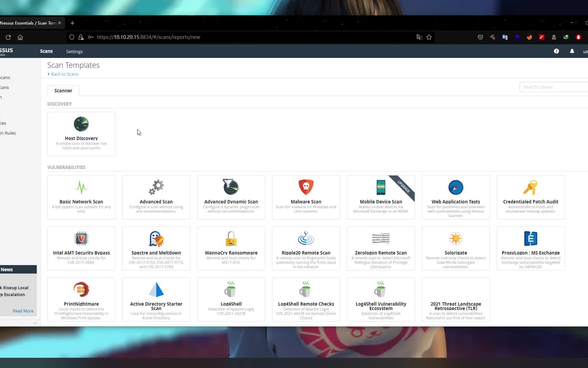Open the Plugin Rules sidebar item
The height and width of the screenshot is (368, 588).
(x=8, y=133)
